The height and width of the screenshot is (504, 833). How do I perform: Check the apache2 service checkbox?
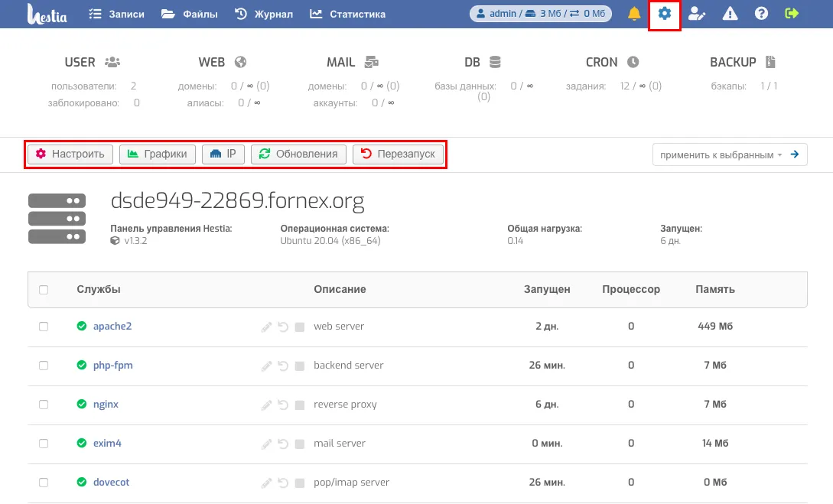click(44, 327)
